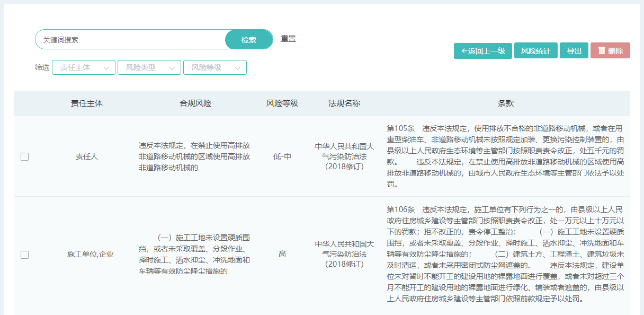The width and height of the screenshot is (644, 315).
Task: Click the 返回上一级 back button
Action: [483, 51]
